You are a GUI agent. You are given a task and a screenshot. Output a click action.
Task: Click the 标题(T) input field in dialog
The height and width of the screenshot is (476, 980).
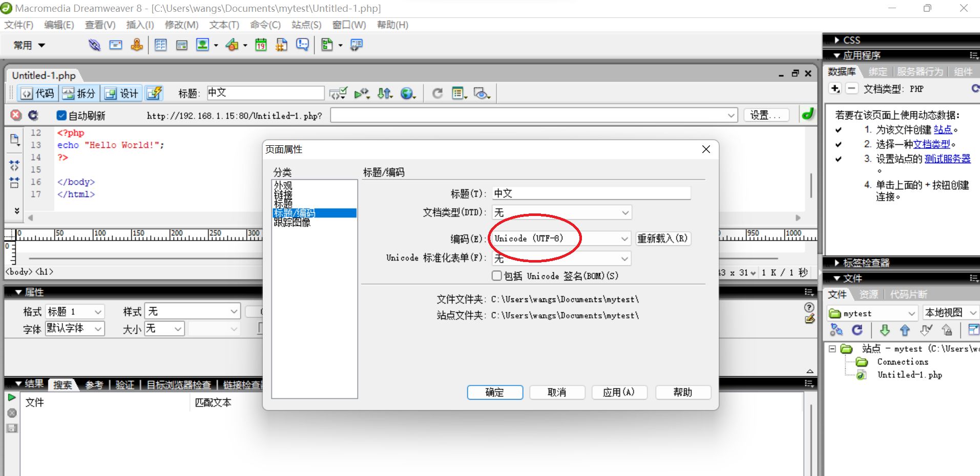click(591, 193)
